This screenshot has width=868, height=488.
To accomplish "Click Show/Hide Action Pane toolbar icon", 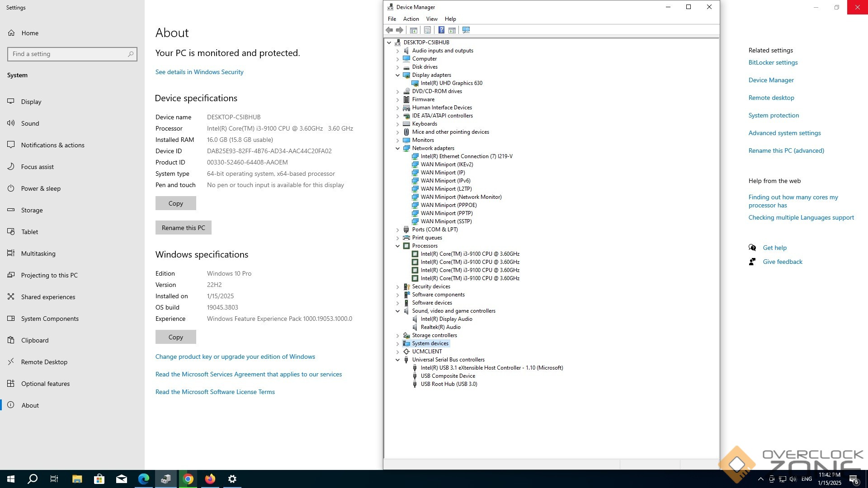I will [x=452, y=30].
